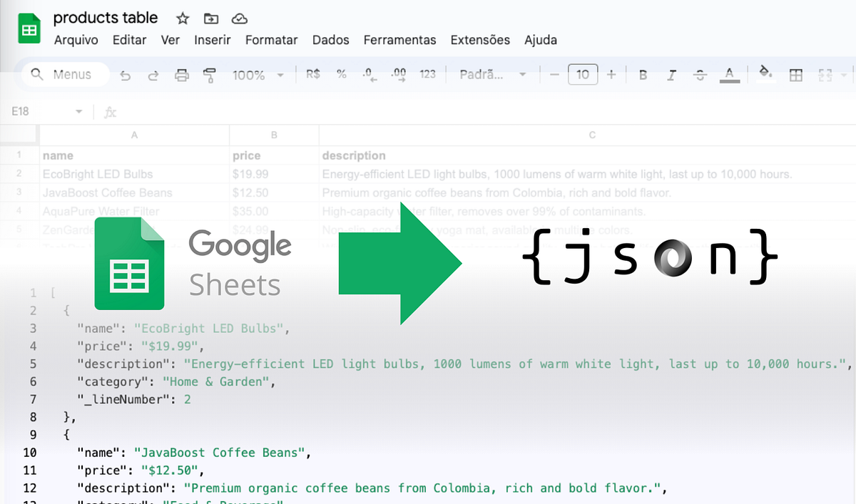Screen dimensions: 856x504
Task: Open the Fill color icon
Action: click(x=765, y=74)
